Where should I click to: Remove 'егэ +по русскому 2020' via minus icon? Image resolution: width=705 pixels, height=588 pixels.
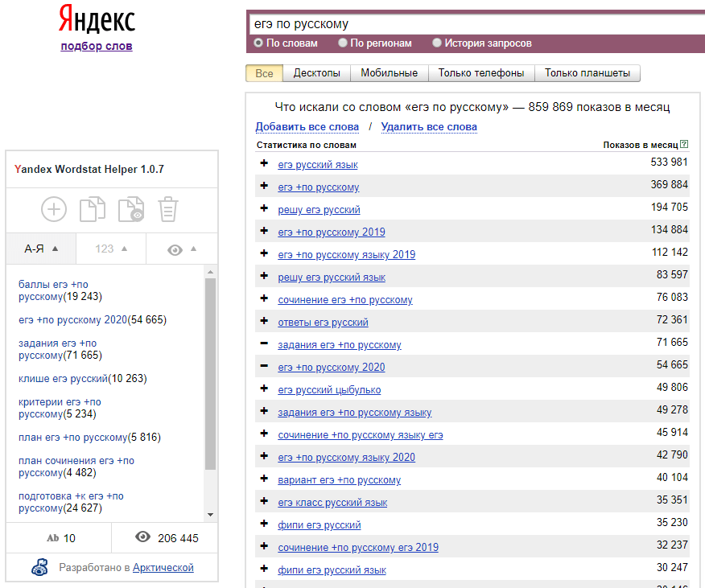(264, 367)
